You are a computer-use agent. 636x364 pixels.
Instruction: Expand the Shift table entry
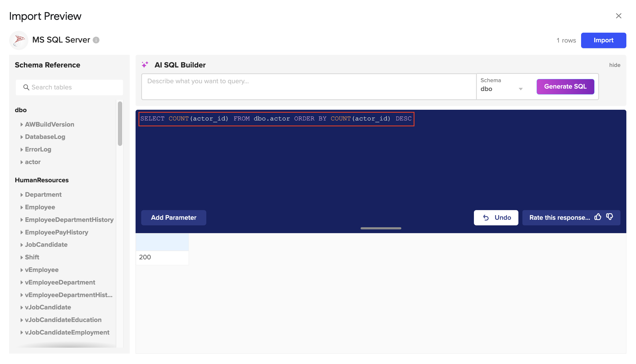[22, 257]
